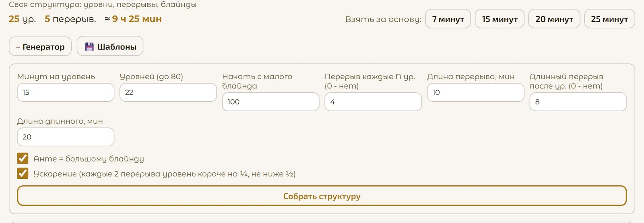Use the 25 минут preset
Image resolution: width=644 pixels, height=223 pixels.
pos(609,19)
